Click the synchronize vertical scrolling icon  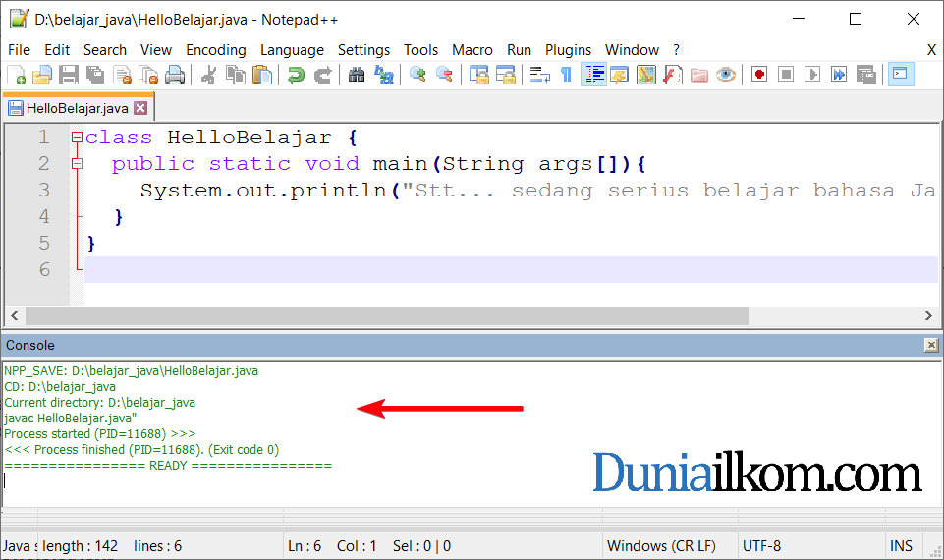tap(478, 75)
